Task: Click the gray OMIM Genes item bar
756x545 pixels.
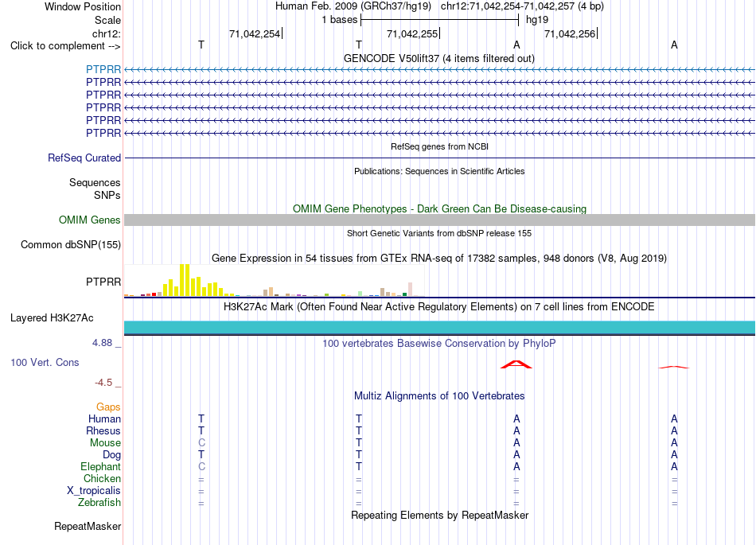Action: pyautogui.click(x=439, y=220)
